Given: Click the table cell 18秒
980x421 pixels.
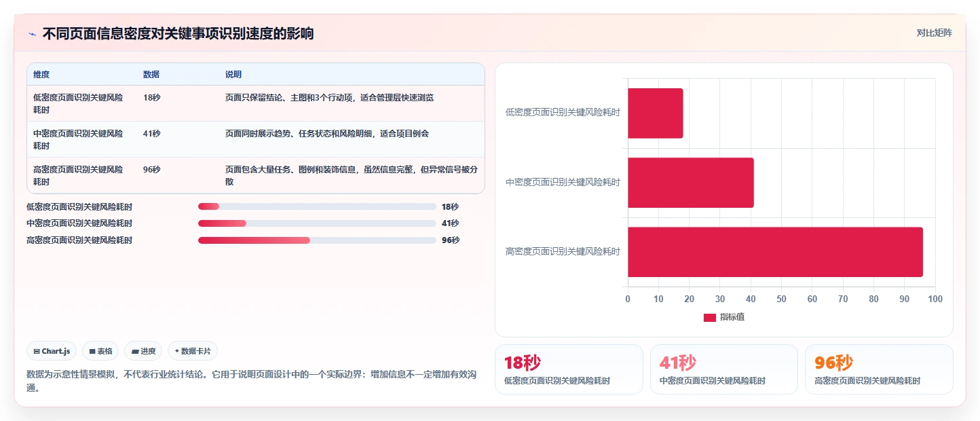Looking at the screenshot, I should pyautogui.click(x=152, y=98).
